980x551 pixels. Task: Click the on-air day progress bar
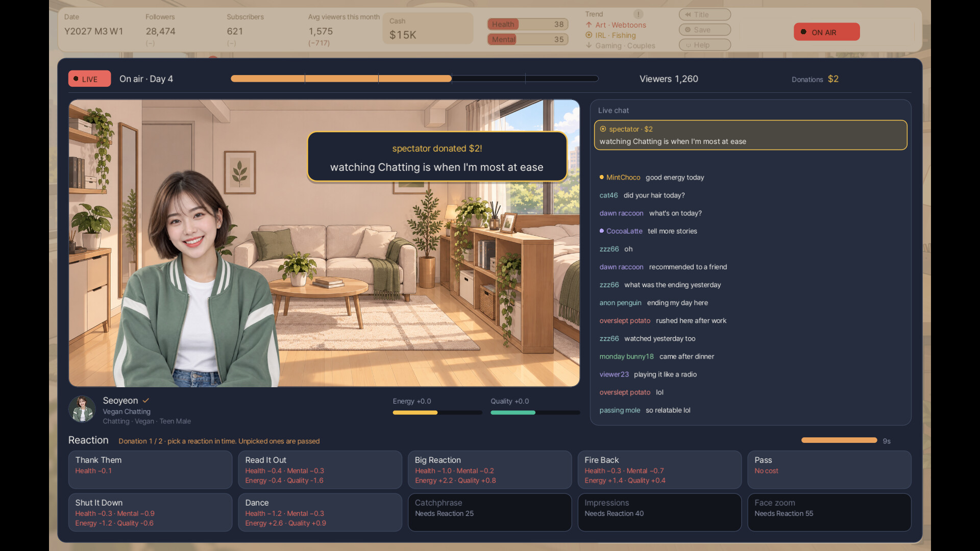(x=414, y=79)
